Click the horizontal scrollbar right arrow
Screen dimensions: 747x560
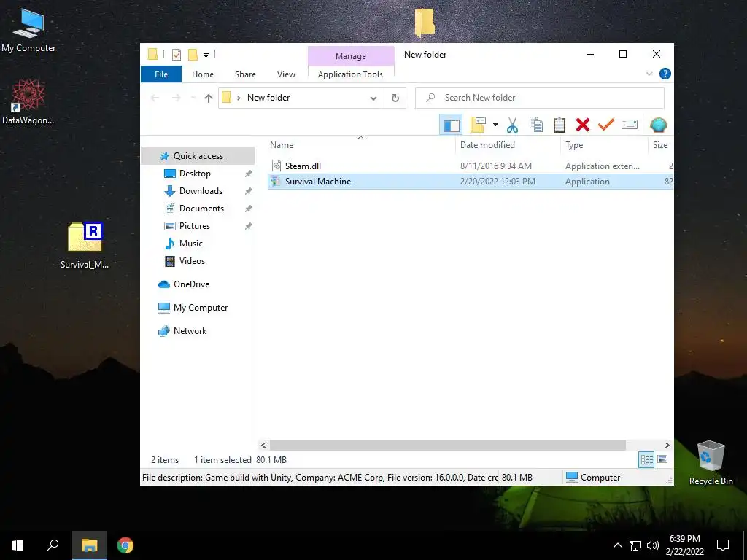click(667, 446)
